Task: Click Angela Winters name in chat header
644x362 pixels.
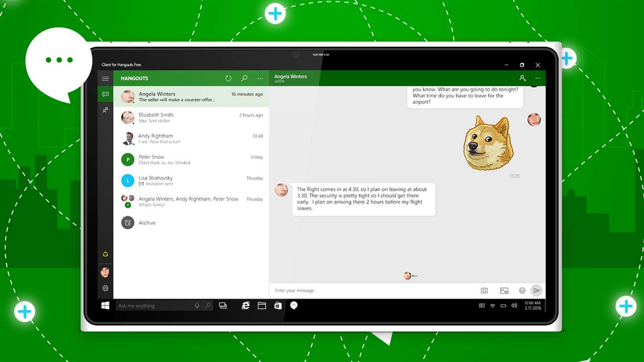Action: pos(290,76)
